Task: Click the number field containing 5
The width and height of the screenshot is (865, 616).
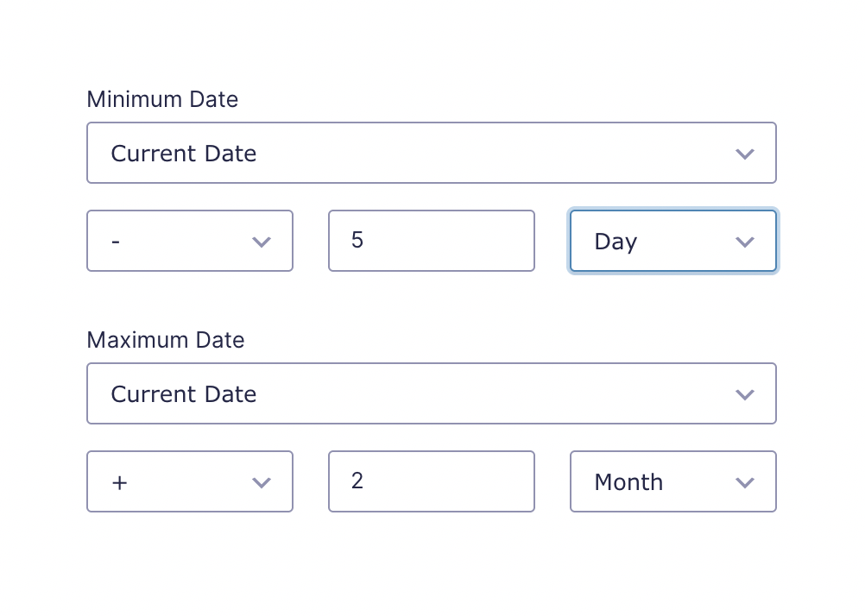Action: [x=432, y=241]
